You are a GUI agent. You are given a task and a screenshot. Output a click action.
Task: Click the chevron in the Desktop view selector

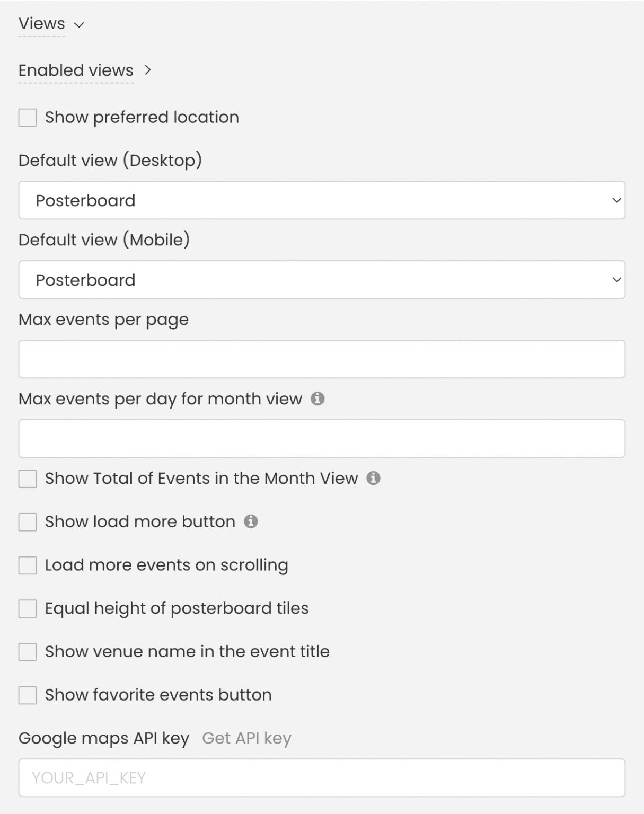point(616,200)
